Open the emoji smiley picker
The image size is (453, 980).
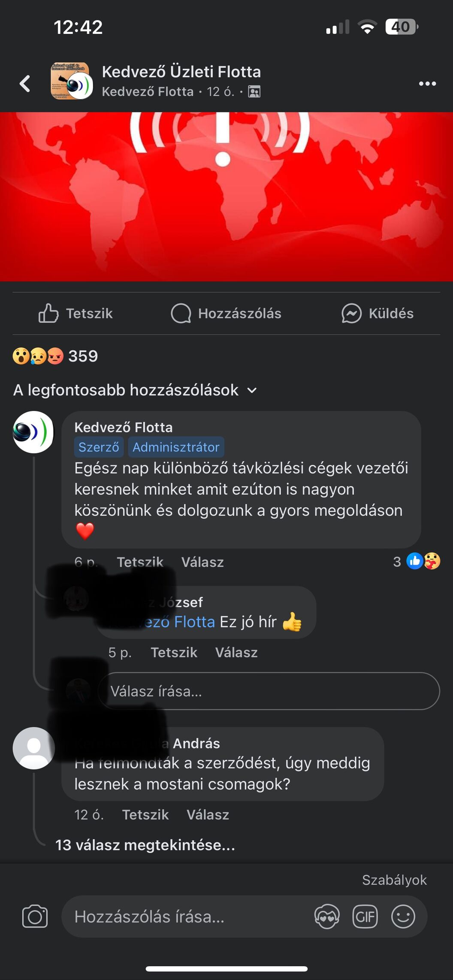(x=403, y=916)
